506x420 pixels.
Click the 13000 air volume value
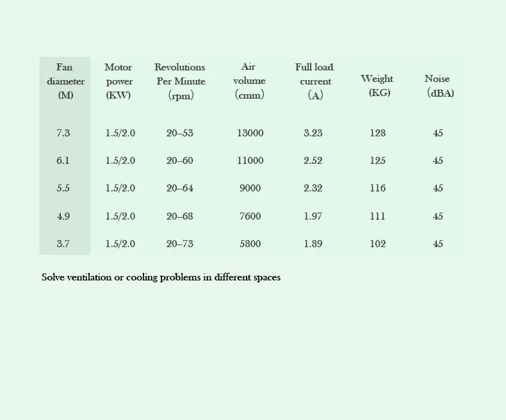coord(250,133)
